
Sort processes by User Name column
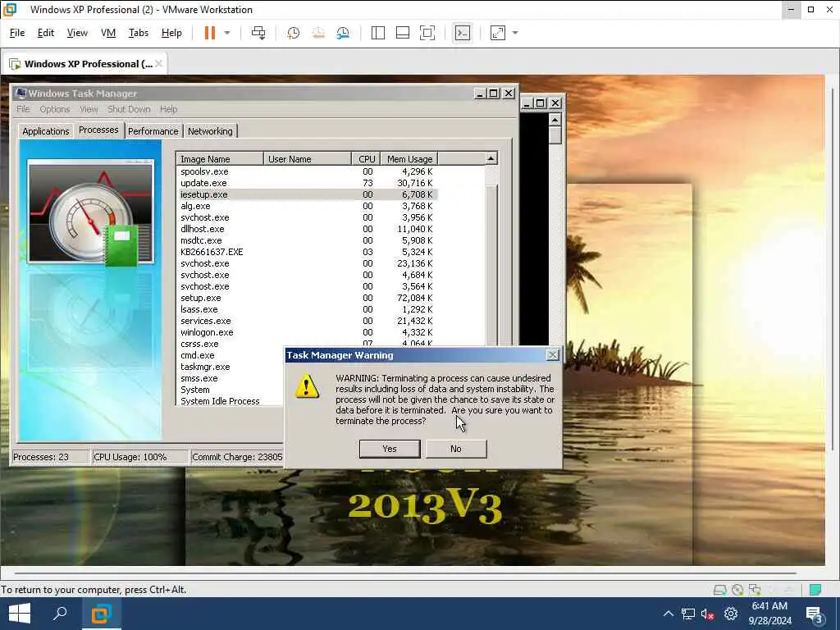[x=308, y=159]
